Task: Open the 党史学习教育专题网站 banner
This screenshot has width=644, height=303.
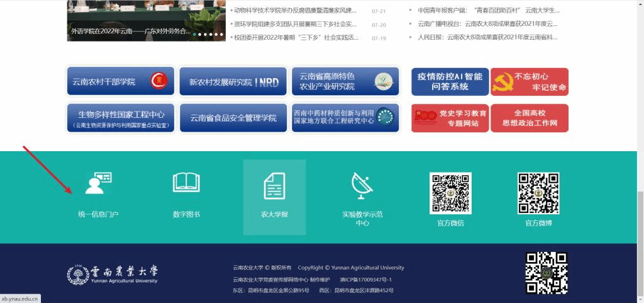Action: tap(450, 118)
